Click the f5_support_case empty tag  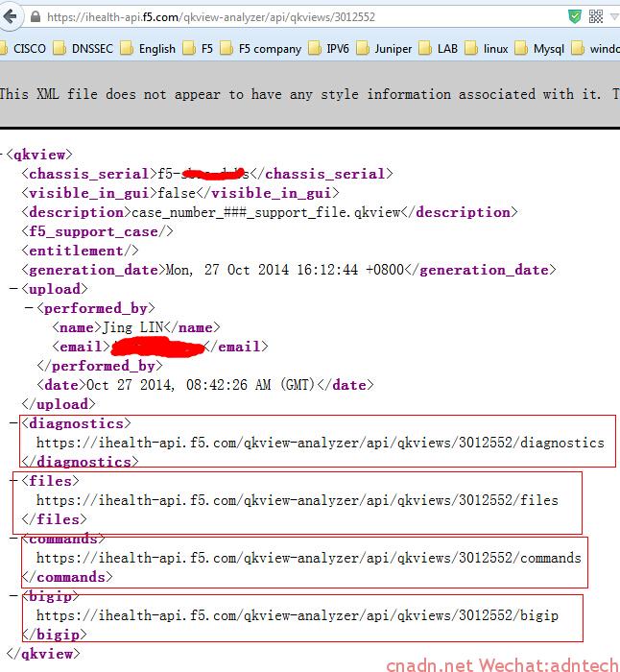[98, 231]
